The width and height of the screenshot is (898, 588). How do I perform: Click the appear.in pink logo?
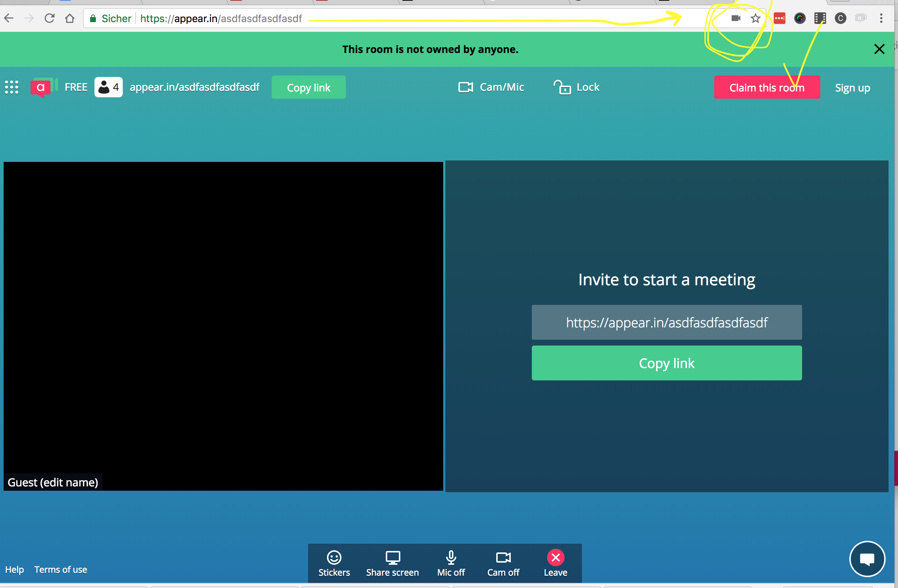tap(44, 87)
